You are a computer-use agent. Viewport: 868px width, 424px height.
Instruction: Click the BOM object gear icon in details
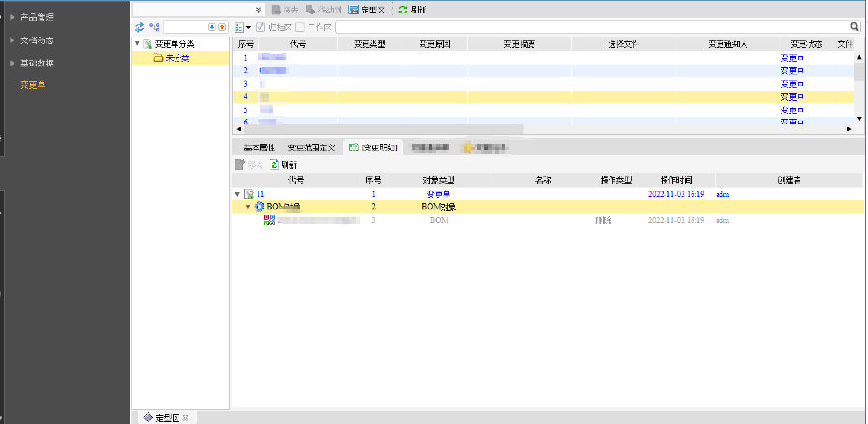point(259,207)
